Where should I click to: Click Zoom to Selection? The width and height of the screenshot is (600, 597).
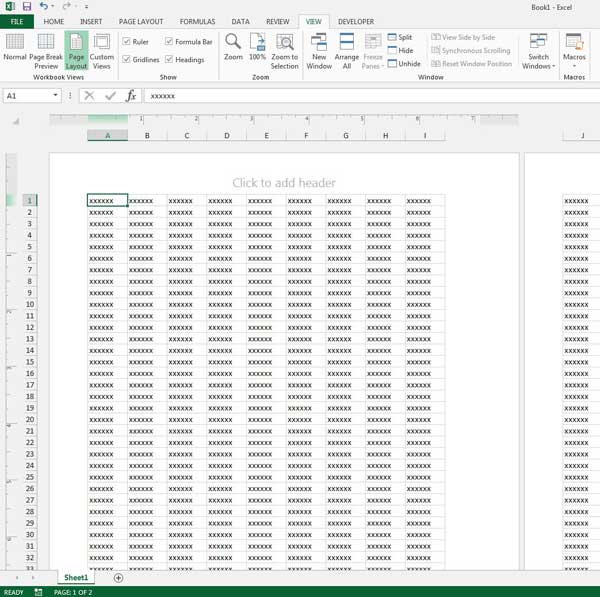(x=285, y=49)
